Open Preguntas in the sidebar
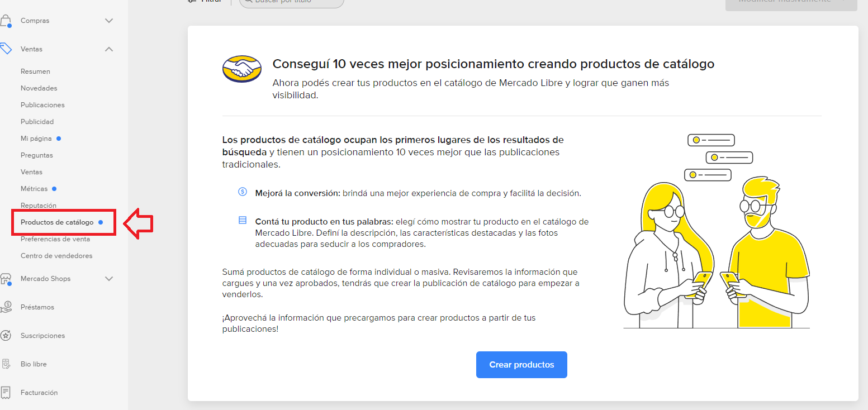Image resolution: width=868 pixels, height=410 pixels. pos(36,155)
